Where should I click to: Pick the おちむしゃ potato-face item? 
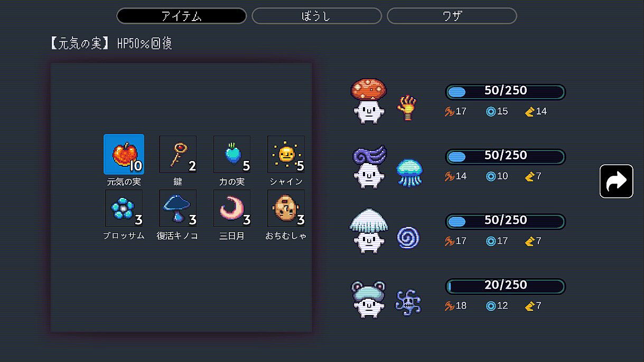pyautogui.click(x=286, y=208)
